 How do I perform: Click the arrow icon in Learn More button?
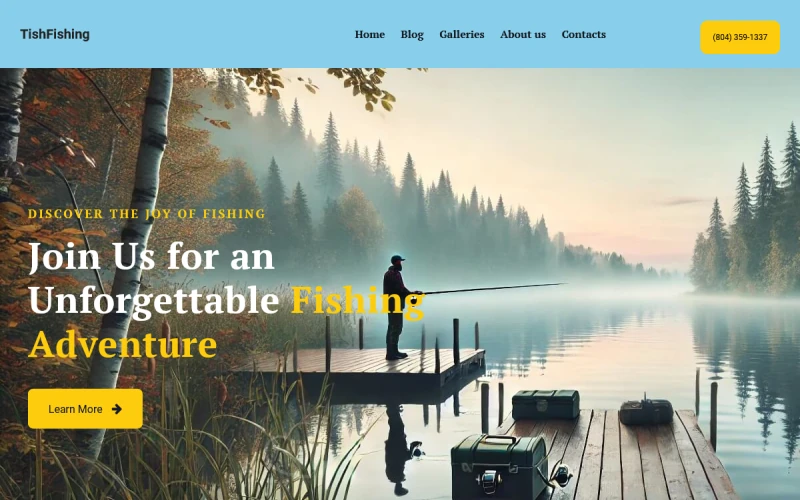(117, 409)
